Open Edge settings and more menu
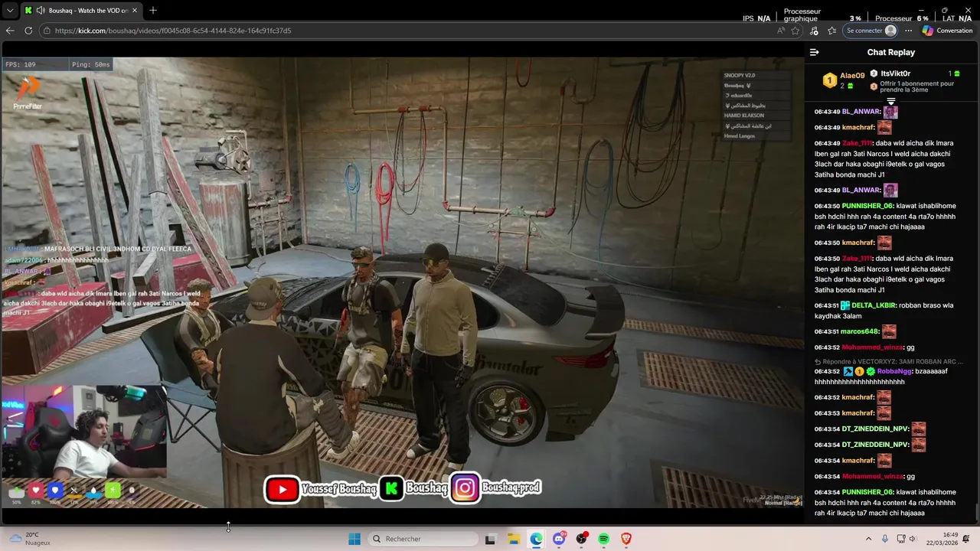 pyautogui.click(x=908, y=31)
